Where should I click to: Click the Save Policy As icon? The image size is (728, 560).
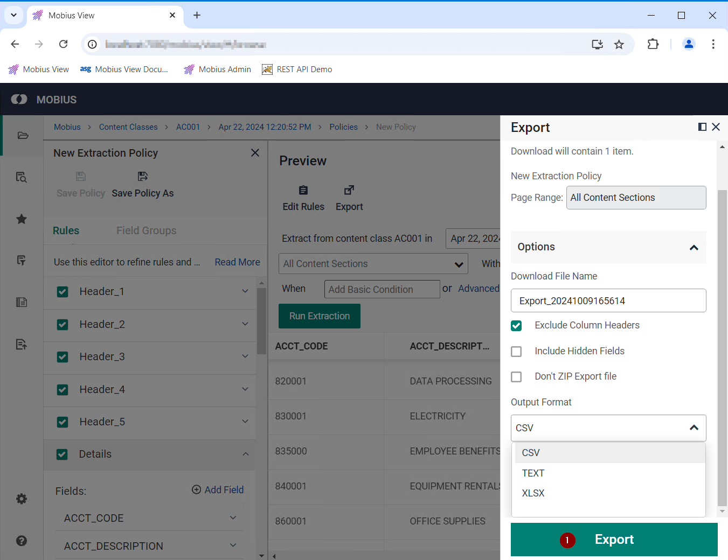142,177
